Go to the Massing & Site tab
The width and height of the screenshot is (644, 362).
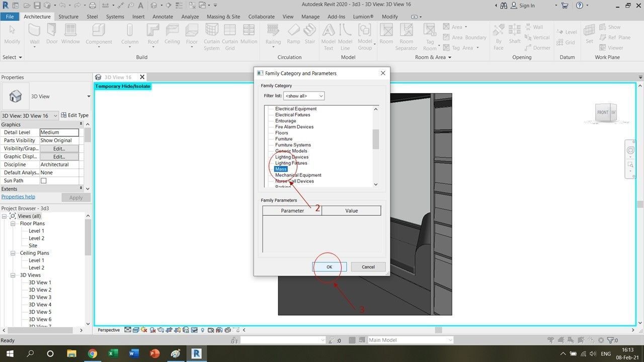pyautogui.click(x=223, y=17)
